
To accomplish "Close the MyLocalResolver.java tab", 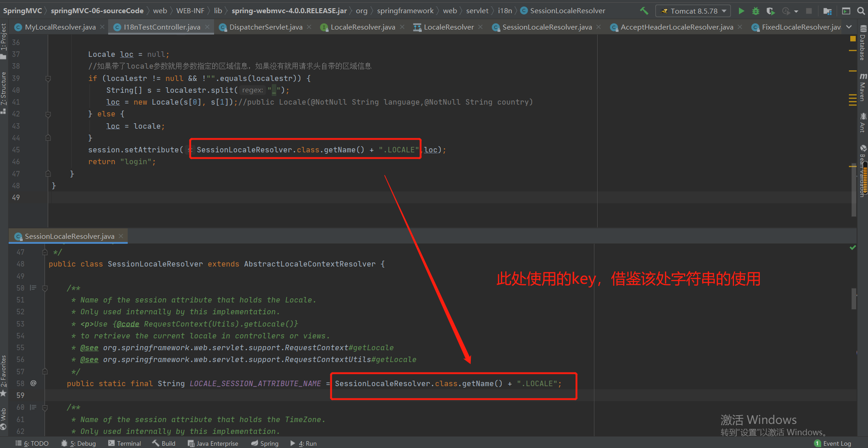I will coord(102,27).
